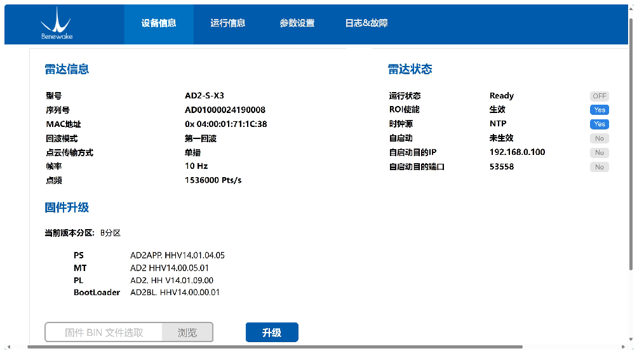
Task: Select the IP value 192.168.0.100
Action: [x=517, y=152]
